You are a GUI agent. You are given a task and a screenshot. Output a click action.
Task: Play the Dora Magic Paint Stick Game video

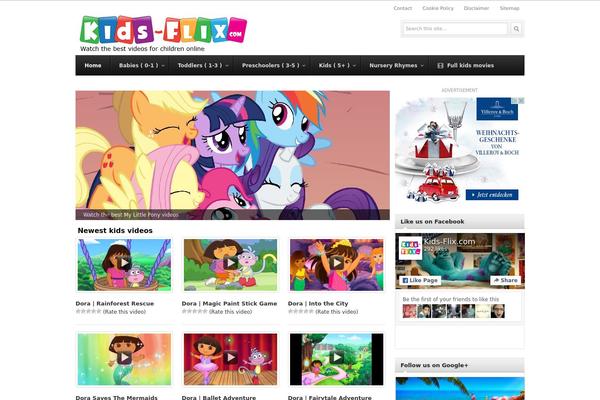coord(230,263)
